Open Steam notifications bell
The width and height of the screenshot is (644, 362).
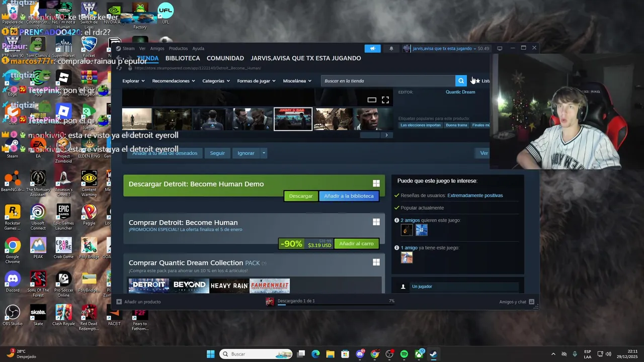click(391, 48)
